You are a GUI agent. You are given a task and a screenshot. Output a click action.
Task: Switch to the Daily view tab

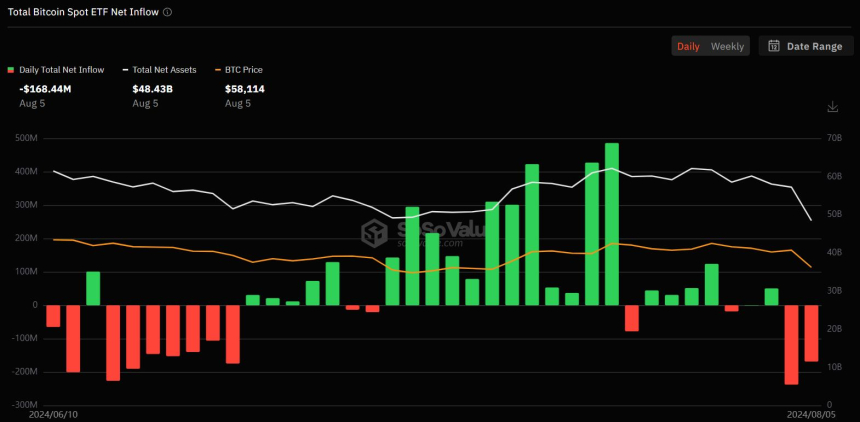[688, 46]
